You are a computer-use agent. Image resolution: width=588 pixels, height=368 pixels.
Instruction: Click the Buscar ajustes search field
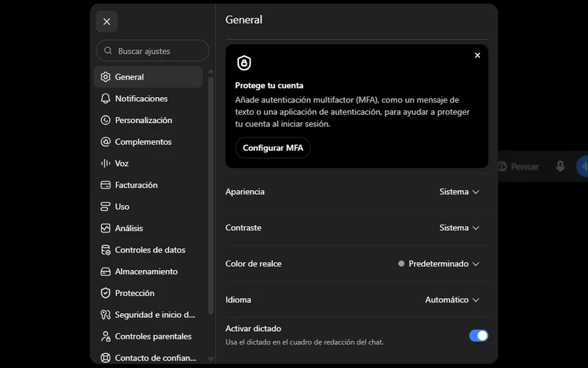tap(153, 51)
